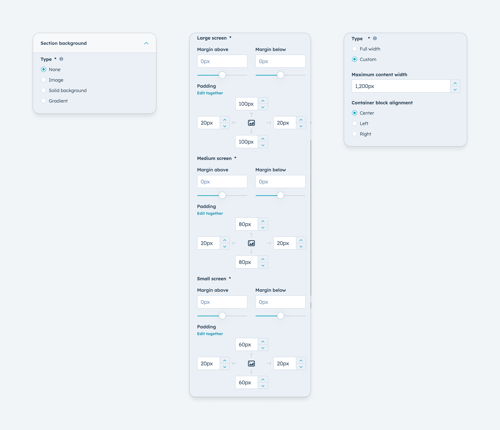Click the info icon beside container Type label
The width and height of the screenshot is (500, 430).
point(375,38)
